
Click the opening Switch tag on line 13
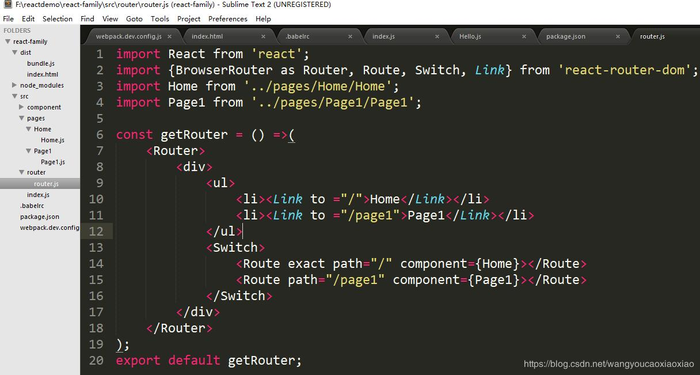pos(235,247)
